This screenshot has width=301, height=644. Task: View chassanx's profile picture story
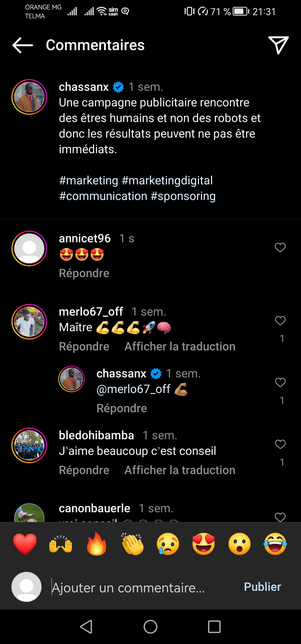(29, 97)
